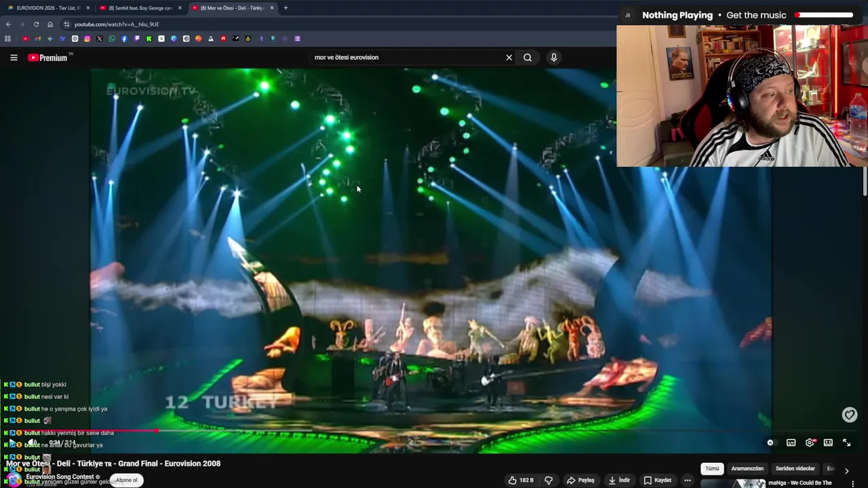The height and width of the screenshot is (488, 868).
Task: Open the browser home page
Action: [50, 24]
